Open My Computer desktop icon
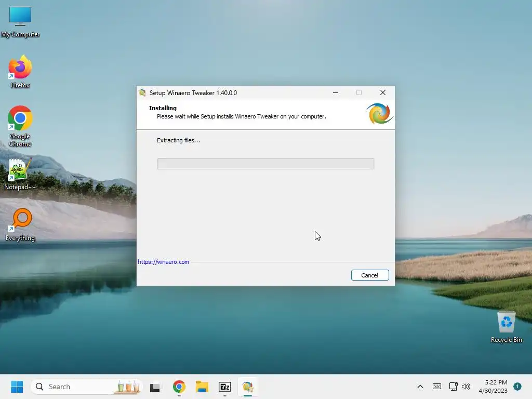Image resolution: width=532 pixels, height=399 pixels. 20,22
